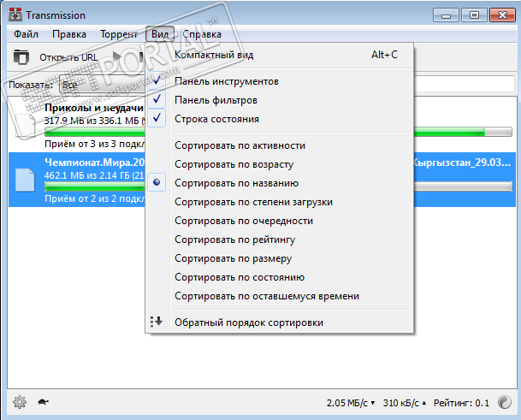Click the ratio icon beside Рейтинг
Image resolution: width=521 pixels, height=420 pixels.
point(505,402)
